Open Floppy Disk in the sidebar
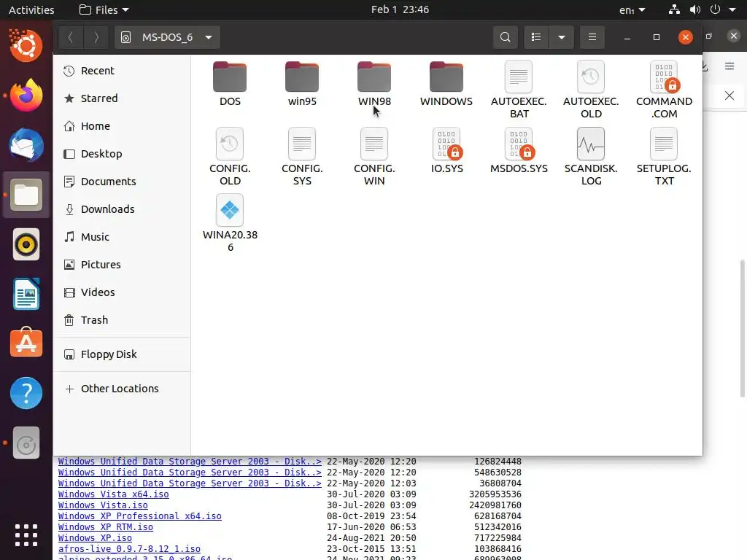 (122, 354)
